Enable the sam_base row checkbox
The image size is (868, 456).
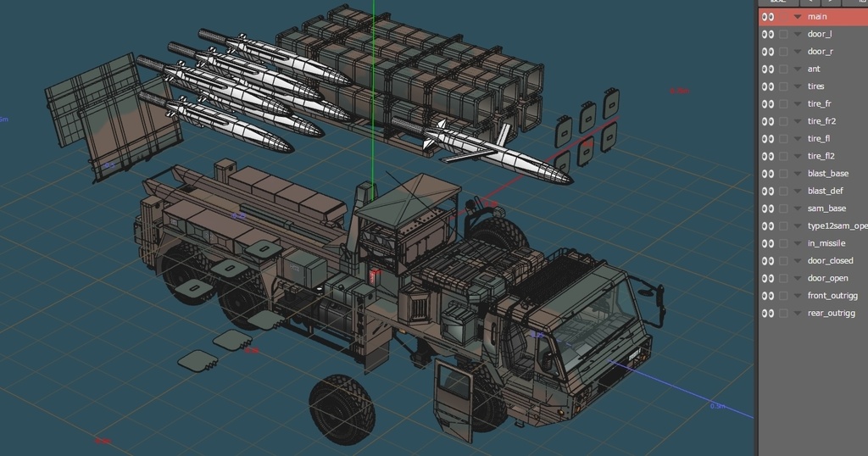(783, 209)
